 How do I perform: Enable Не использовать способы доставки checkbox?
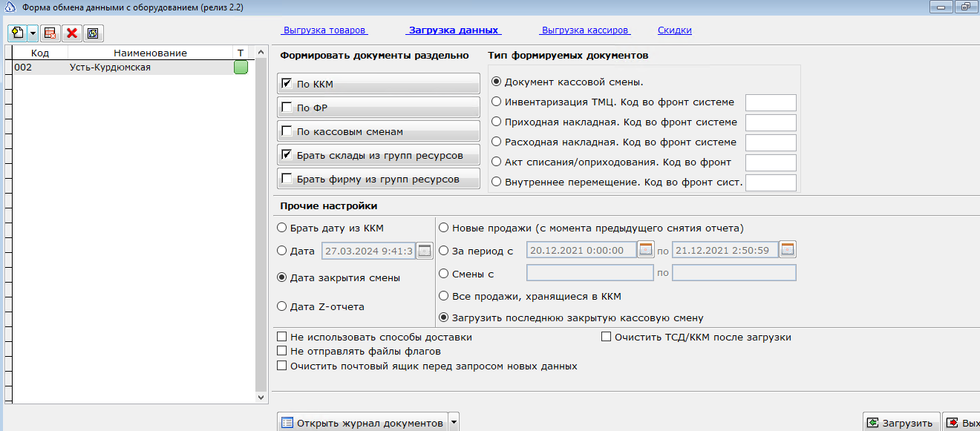[281, 337]
